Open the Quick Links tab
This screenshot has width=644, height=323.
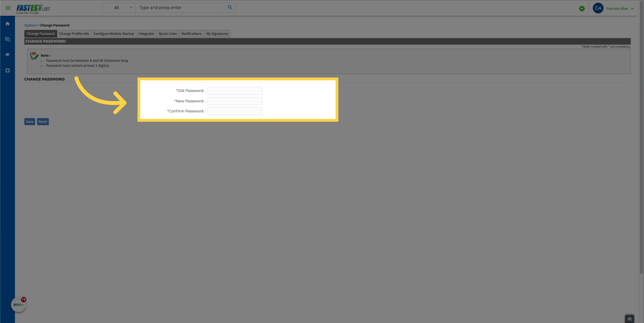tap(168, 34)
